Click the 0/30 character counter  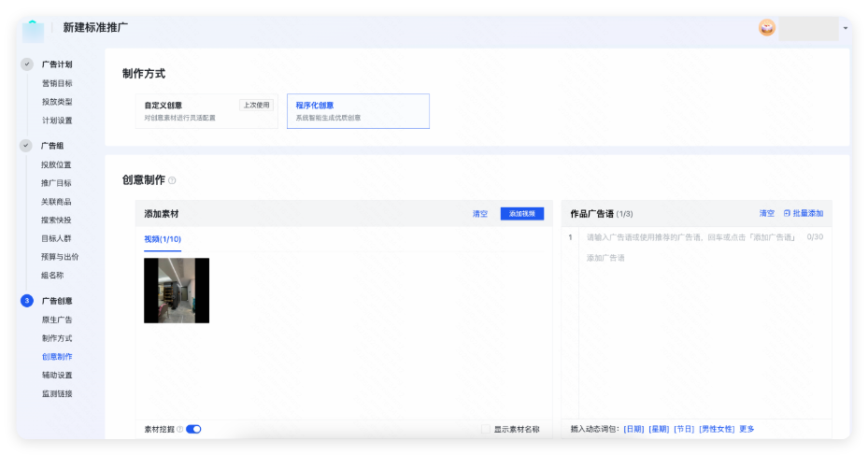pyautogui.click(x=815, y=237)
